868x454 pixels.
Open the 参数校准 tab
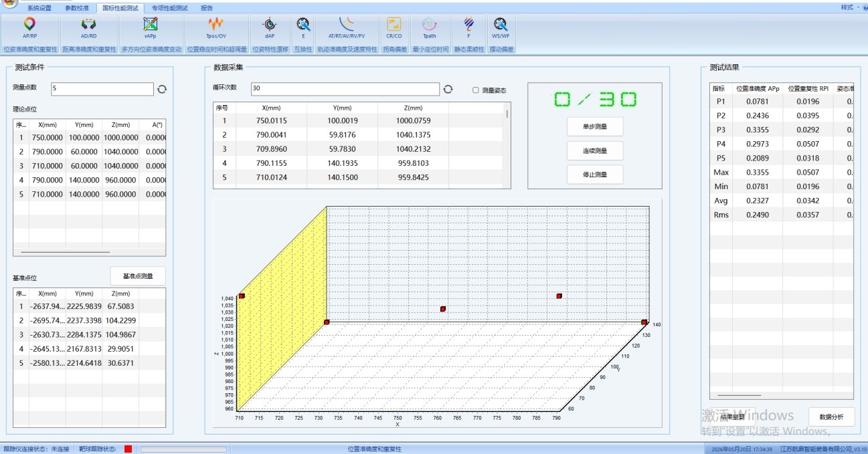(76, 8)
